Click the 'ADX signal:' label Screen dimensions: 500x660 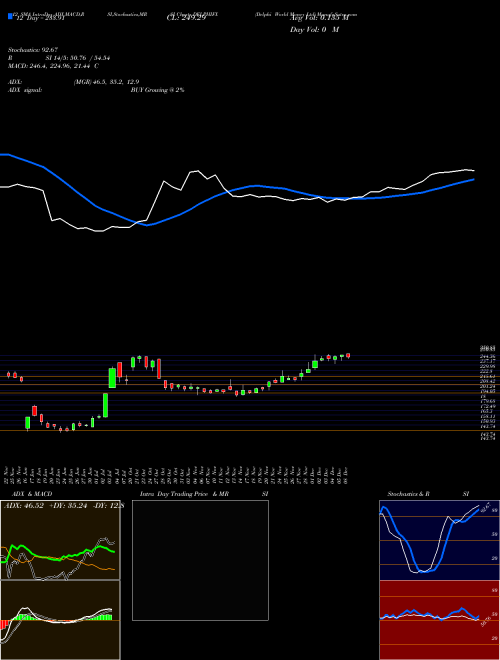[25, 90]
